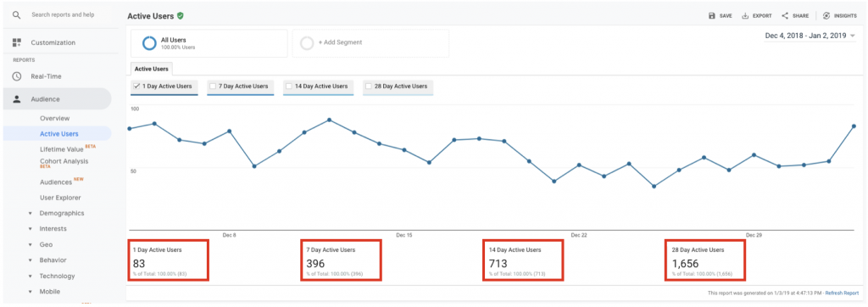Expand the Behavior section
The height and width of the screenshot is (307, 868).
tap(30, 260)
